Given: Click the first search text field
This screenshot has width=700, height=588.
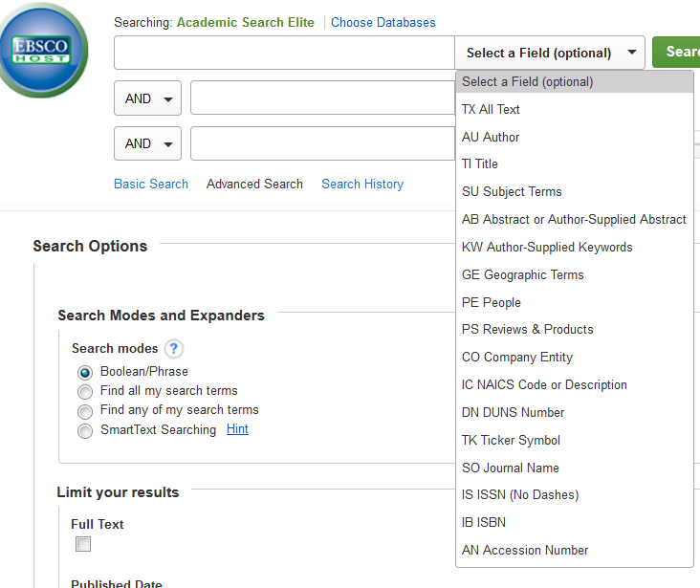Looking at the screenshot, I should [x=284, y=53].
